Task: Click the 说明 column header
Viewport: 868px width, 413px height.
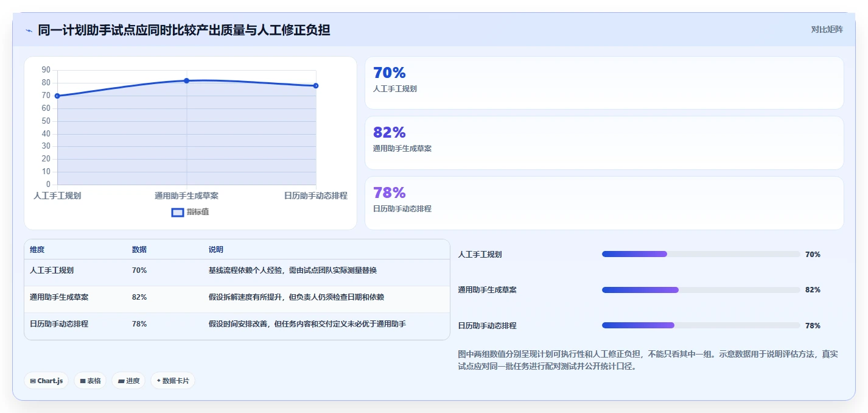Action: (x=216, y=250)
